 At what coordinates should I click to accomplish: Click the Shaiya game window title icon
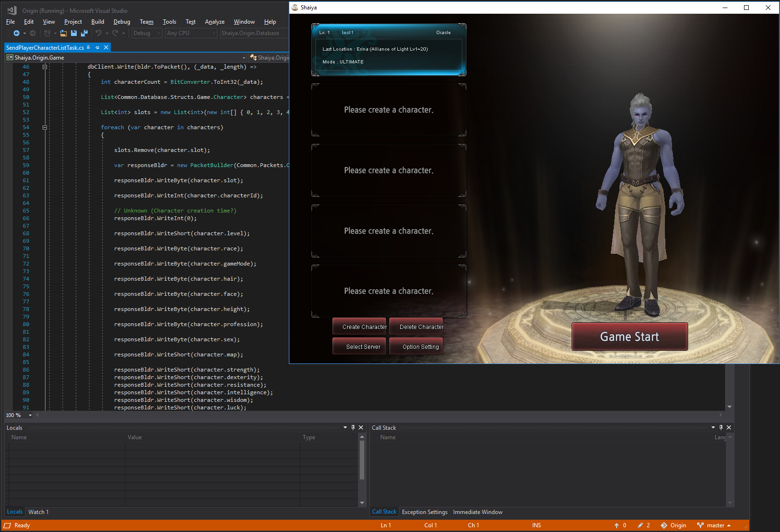[x=295, y=8]
